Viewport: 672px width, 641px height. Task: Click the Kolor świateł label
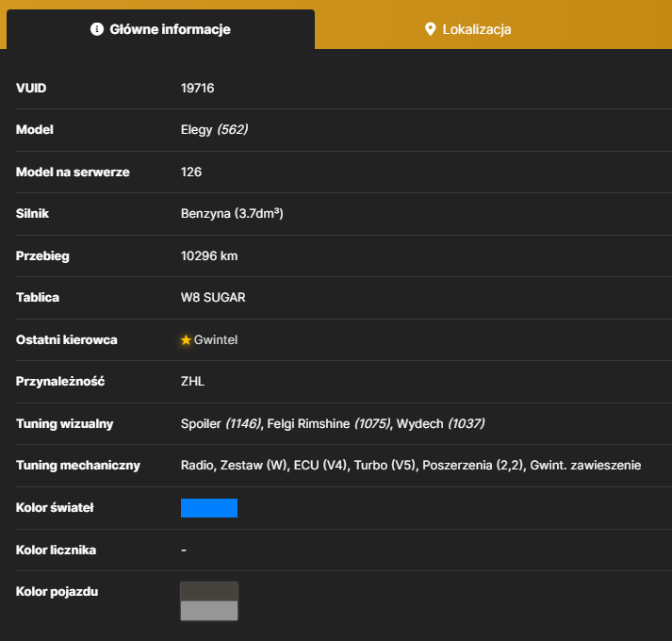[55, 508]
